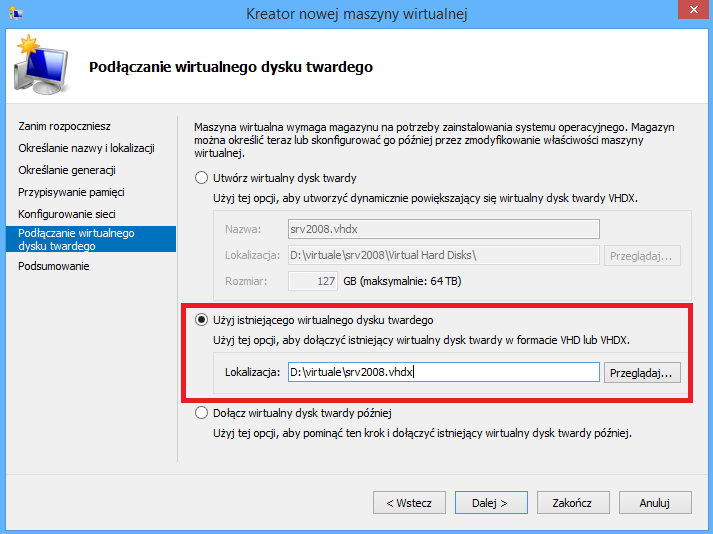The height and width of the screenshot is (534, 713).
Task: Open 'Określanie generacji' step
Action: pyautogui.click(x=67, y=170)
